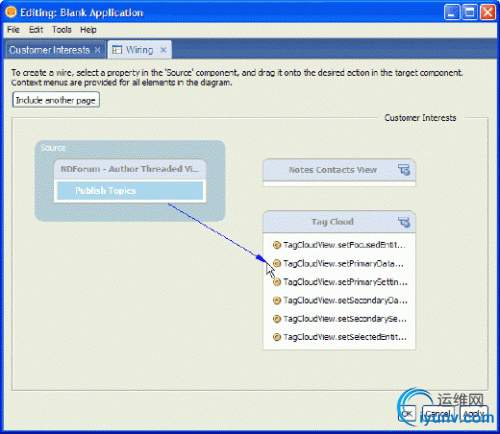Click the icon beside TagCloudView.setPrimaryData...
The height and width of the screenshot is (434, 500).
coord(276,263)
